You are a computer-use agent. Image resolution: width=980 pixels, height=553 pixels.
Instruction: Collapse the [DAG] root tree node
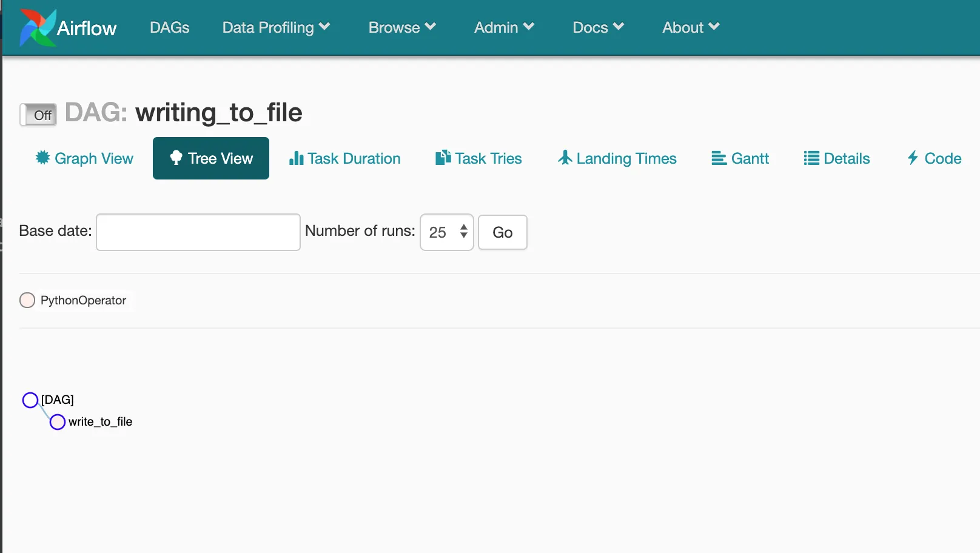point(30,400)
